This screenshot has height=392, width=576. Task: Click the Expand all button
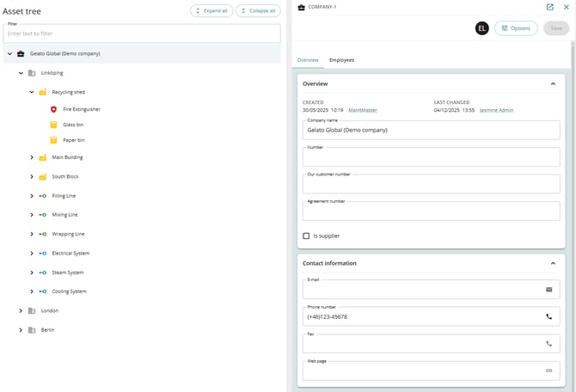coord(211,11)
